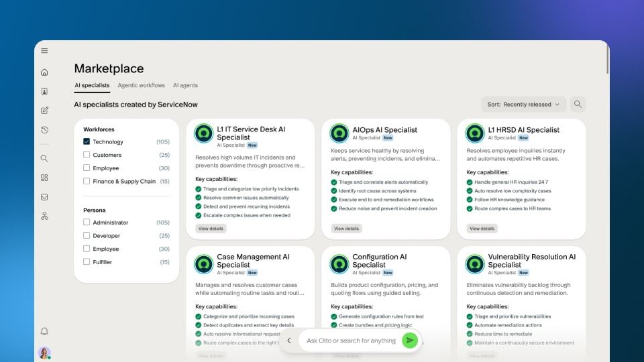
Task: Click the Ask Otto search input field
Action: (x=351, y=341)
